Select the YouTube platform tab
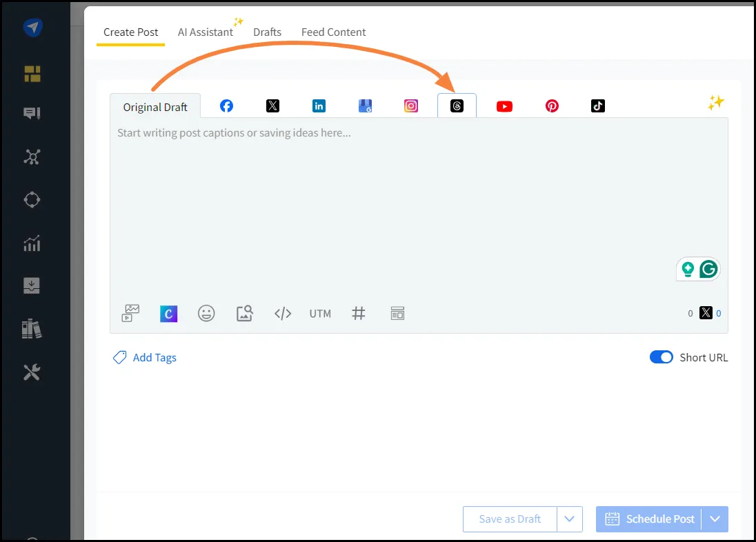Viewport: 756px width, 542px height. [x=504, y=106]
